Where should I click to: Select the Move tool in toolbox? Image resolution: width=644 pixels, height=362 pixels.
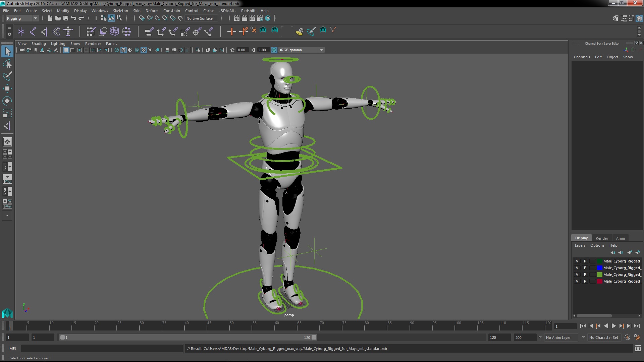7,88
